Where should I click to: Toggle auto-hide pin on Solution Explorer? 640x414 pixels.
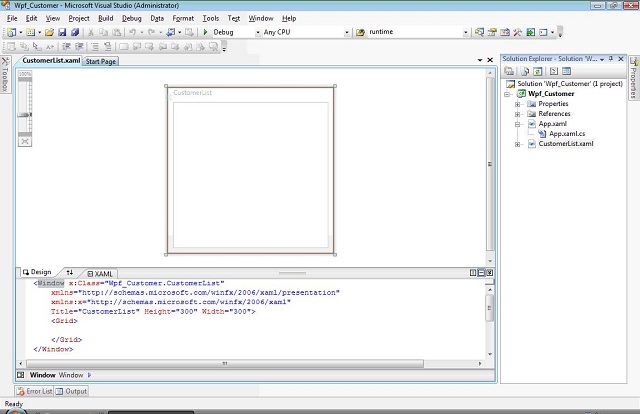[x=611, y=59]
